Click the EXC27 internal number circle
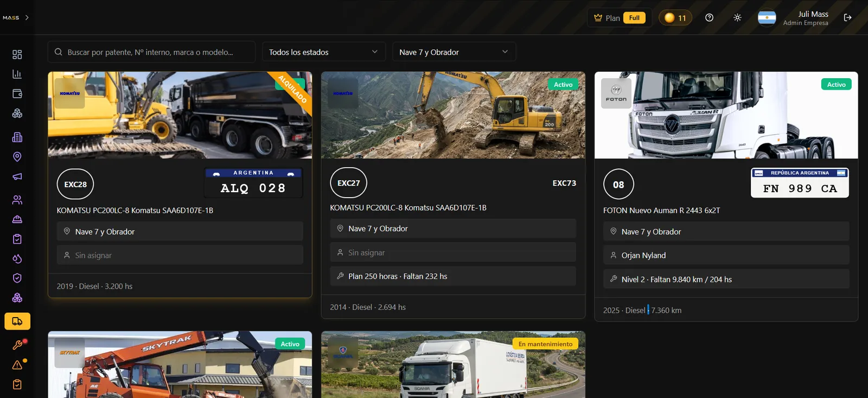Viewport: 868px width, 398px height. (349, 183)
